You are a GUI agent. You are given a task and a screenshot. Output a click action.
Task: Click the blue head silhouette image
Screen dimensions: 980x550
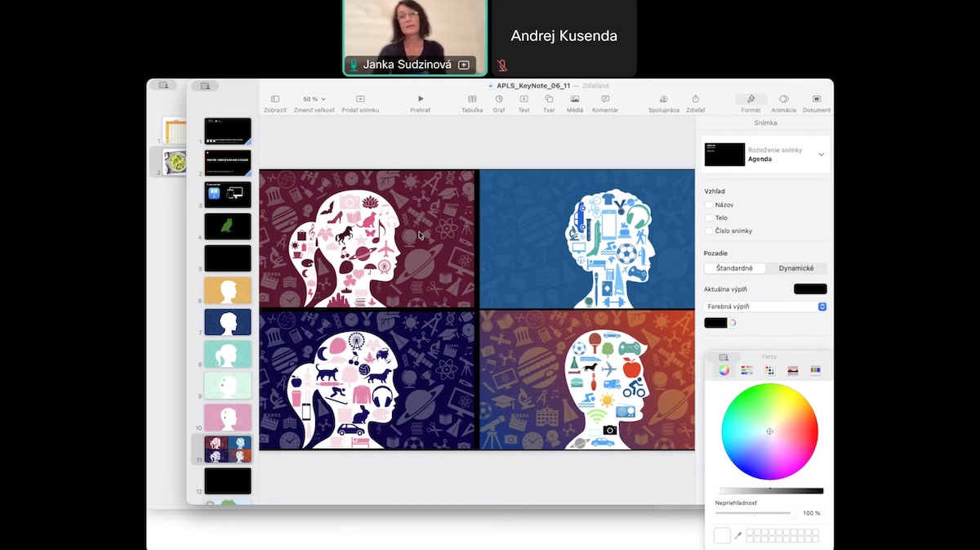point(587,239)
